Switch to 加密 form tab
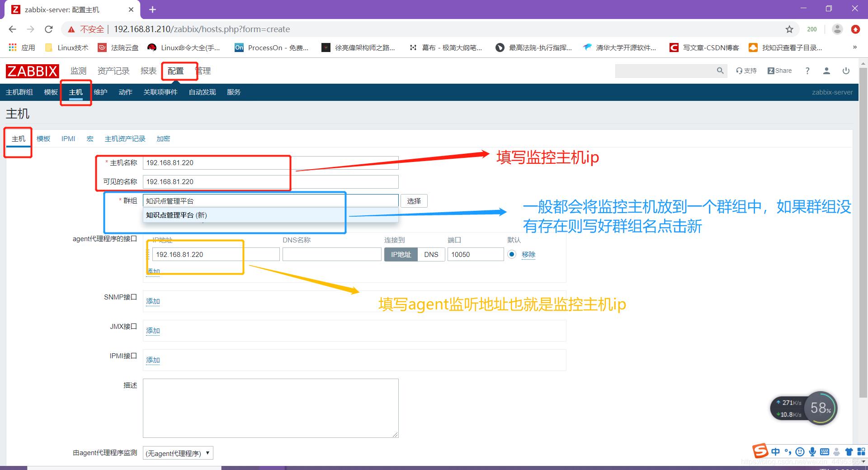 point(163,139)
